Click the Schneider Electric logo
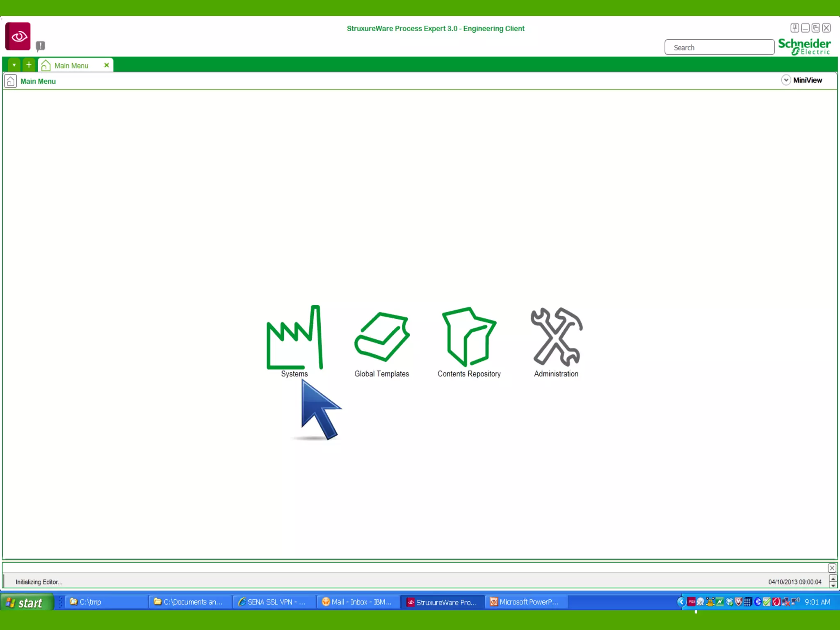This screenshot has width=840, height=630. click(804, 46)
